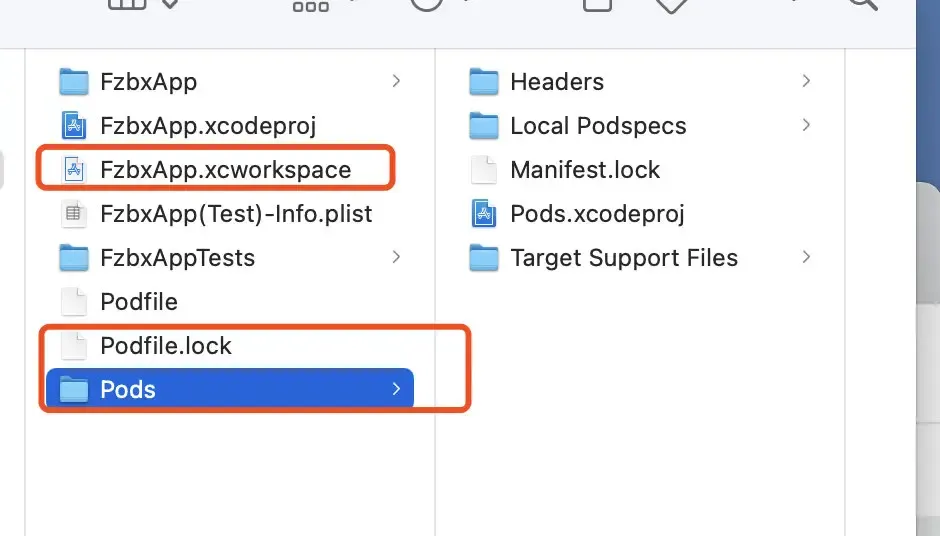This screenshot has width=940, height=536.
Task: Click the Pods row chevron arrow
Action: (x=396, y=389)
